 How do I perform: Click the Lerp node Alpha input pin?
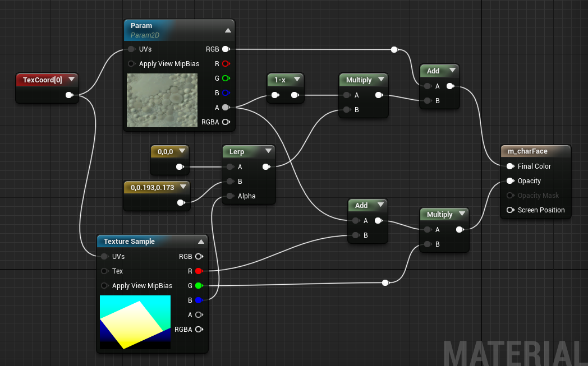coord(230,196)
